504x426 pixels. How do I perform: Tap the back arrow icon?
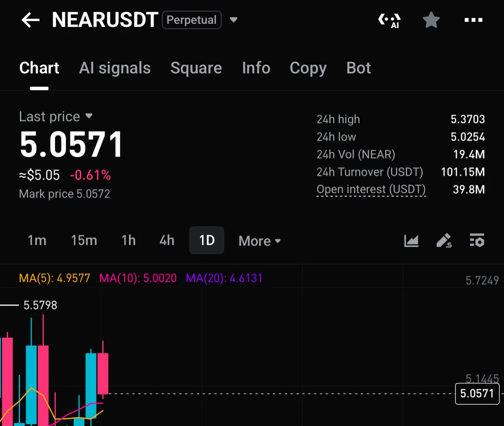30,20
